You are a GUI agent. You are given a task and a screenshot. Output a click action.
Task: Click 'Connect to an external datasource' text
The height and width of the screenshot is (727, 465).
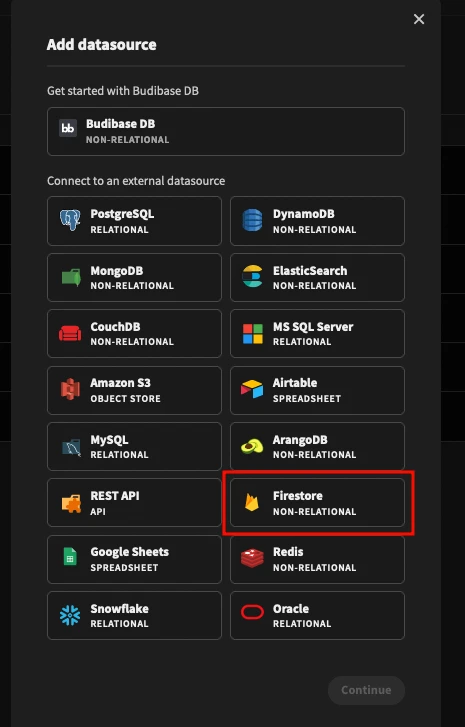pos(136,181)
